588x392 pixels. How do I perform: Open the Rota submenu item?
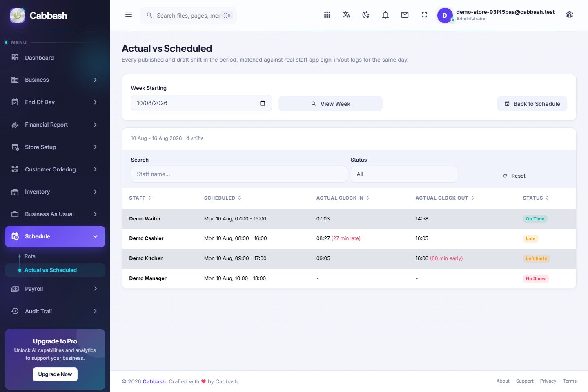[30, 256]
